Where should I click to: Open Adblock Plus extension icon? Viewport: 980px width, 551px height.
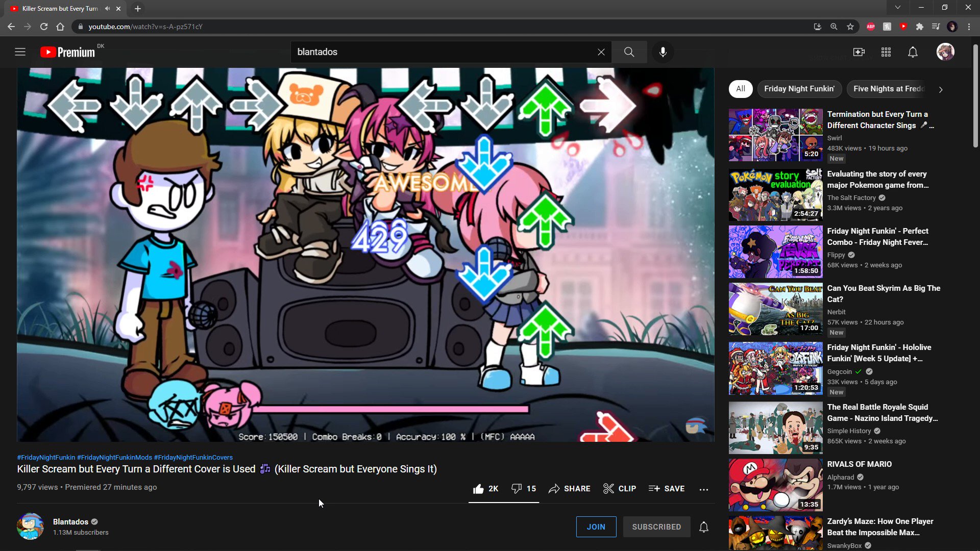click(871, 27)
